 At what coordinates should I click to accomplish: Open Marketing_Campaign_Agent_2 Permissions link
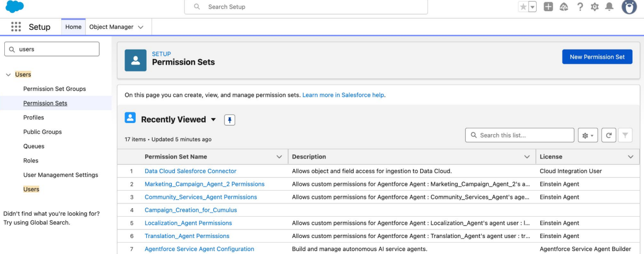click(204, 184)
